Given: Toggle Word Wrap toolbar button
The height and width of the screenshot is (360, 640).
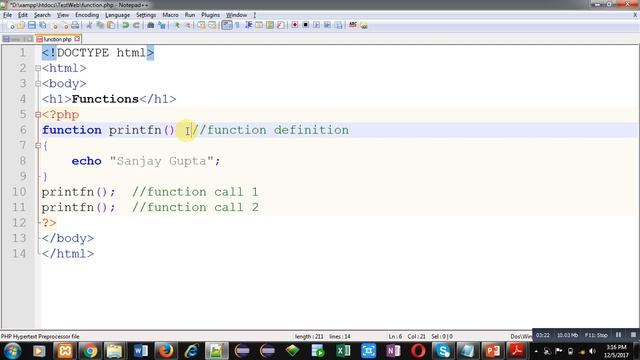Looking at the screenshot, I should (227, 25).
